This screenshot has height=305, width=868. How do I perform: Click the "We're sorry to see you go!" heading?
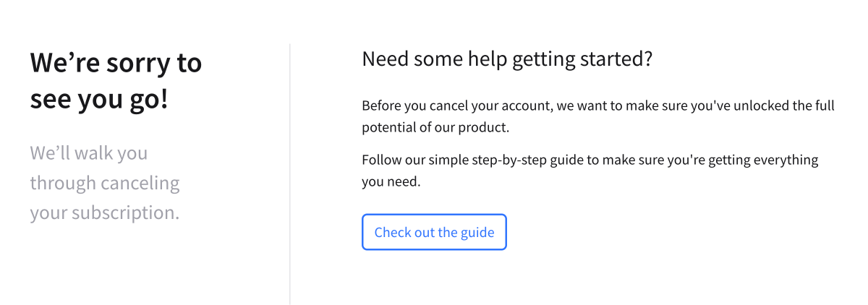pos(116,81)
